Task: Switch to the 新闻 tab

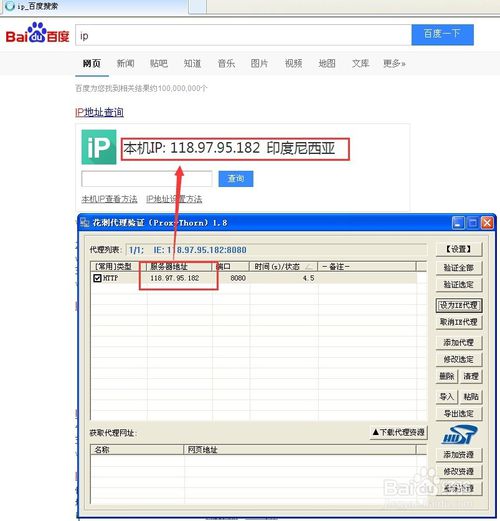Action: pyautogui.click(x=125, y=63)
